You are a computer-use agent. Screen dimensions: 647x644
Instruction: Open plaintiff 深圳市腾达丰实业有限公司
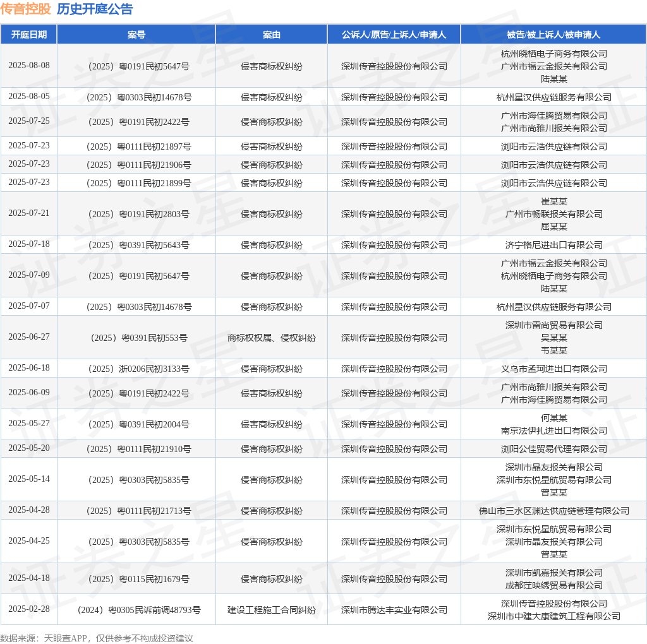click(394, 610)
